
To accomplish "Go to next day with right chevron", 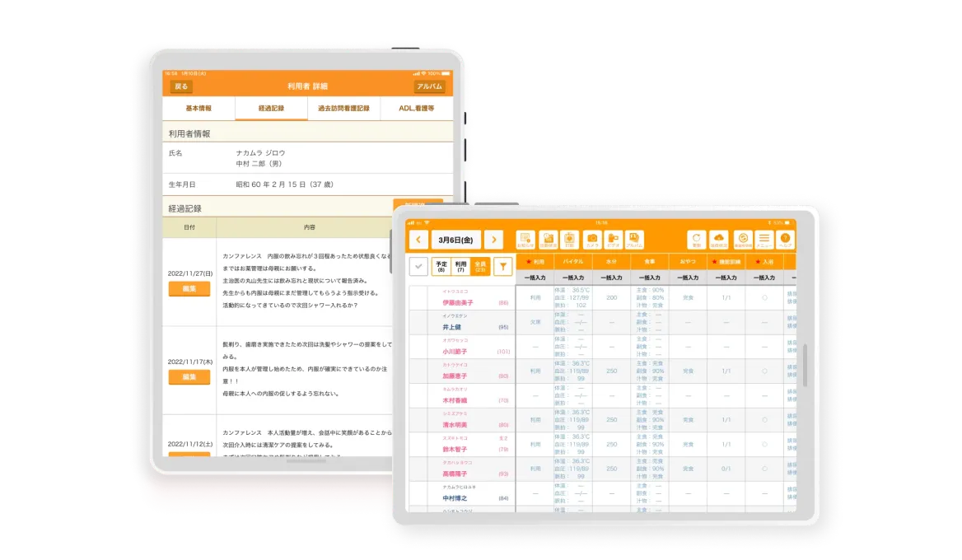I will [x=493, y=240].
